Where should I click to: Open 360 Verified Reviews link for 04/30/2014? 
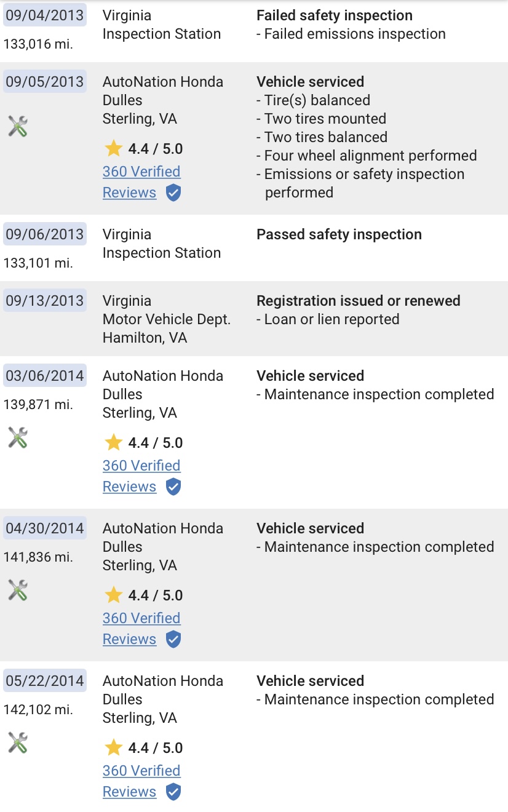click(x=141, y=629)
